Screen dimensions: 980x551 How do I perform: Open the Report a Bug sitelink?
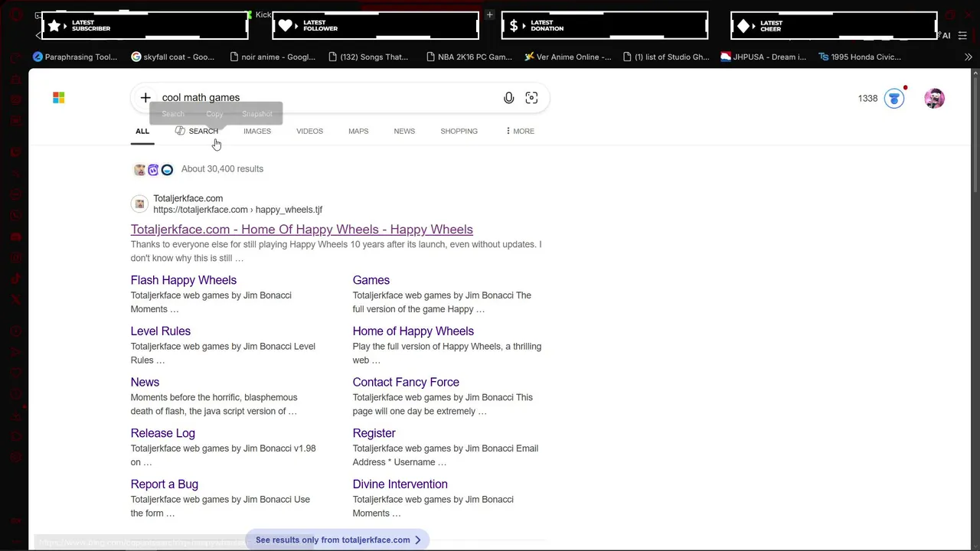pyautogui.click(x=165, y=484)
